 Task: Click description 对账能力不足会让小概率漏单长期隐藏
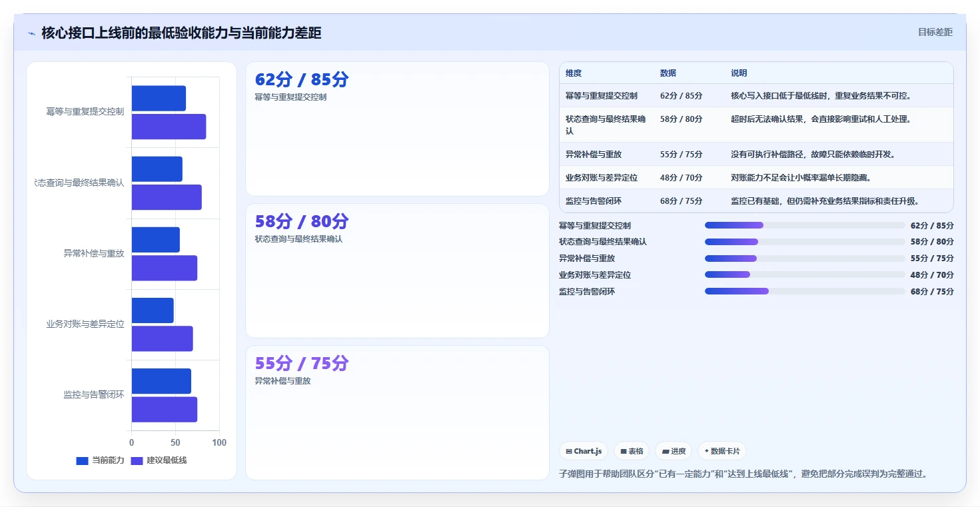[x=801, y=178]
